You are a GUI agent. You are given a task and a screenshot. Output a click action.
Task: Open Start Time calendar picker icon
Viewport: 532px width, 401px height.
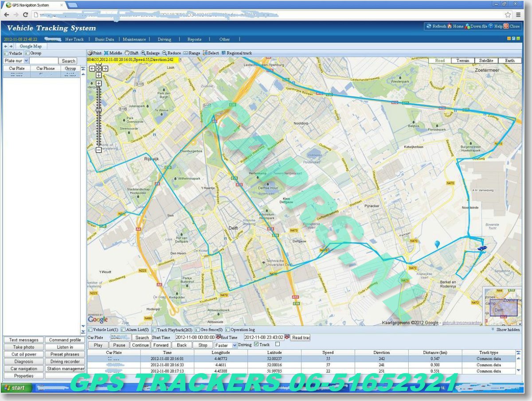click(218, 337)
